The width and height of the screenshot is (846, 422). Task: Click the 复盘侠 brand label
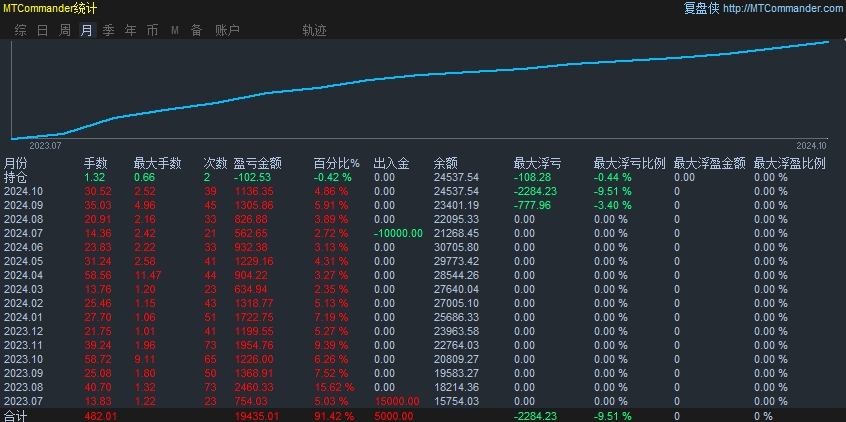click(701, 8)
